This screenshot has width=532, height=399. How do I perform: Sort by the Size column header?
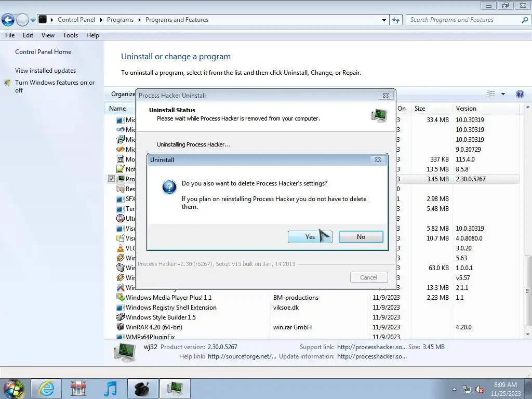(x=431, y=109)
